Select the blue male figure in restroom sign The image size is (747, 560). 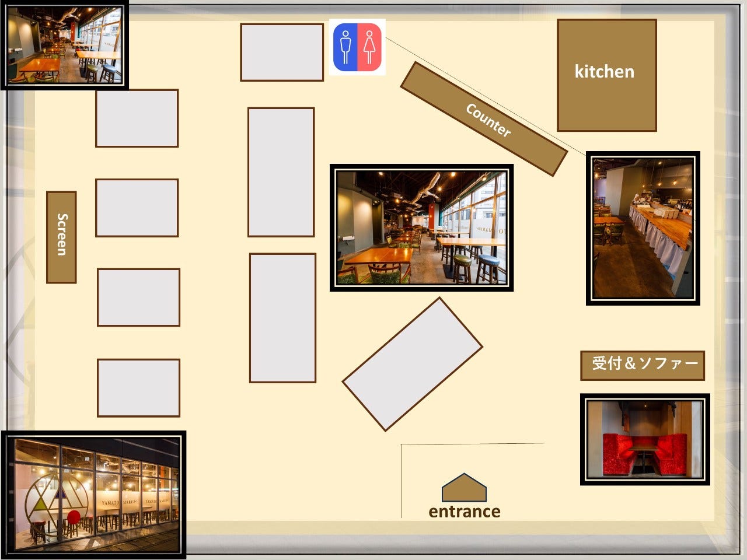tap(345, 47)
